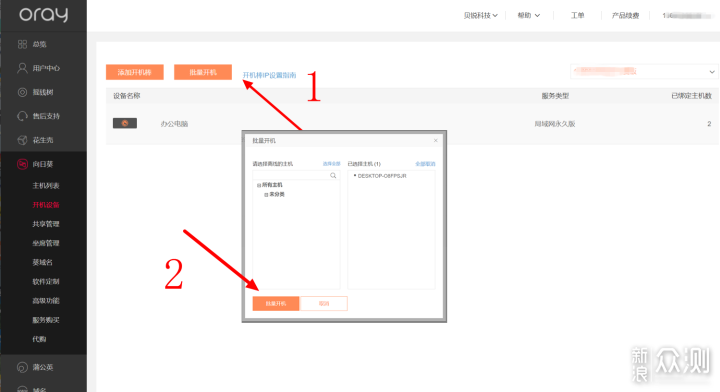Screen dimensions: 720x392
Task: Open the 总览 overview grid icon
Action: [22, 44]
